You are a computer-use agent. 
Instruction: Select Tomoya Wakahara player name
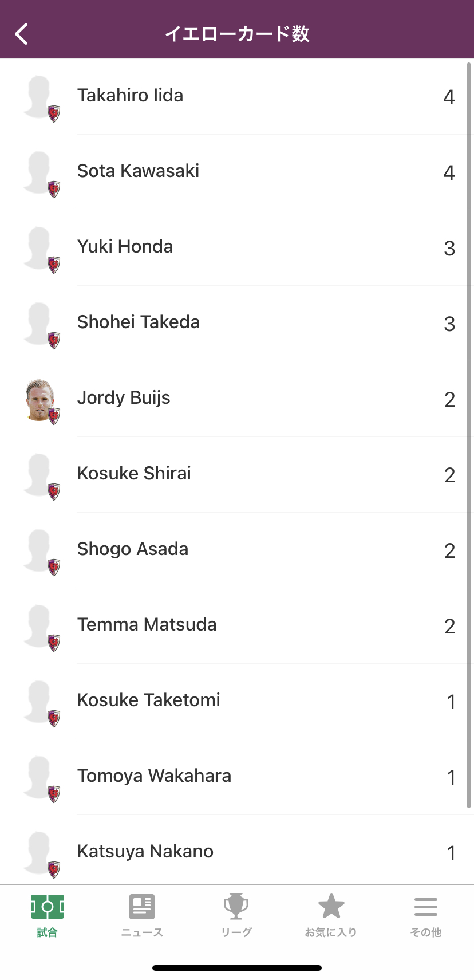click(x=154, y=776)
